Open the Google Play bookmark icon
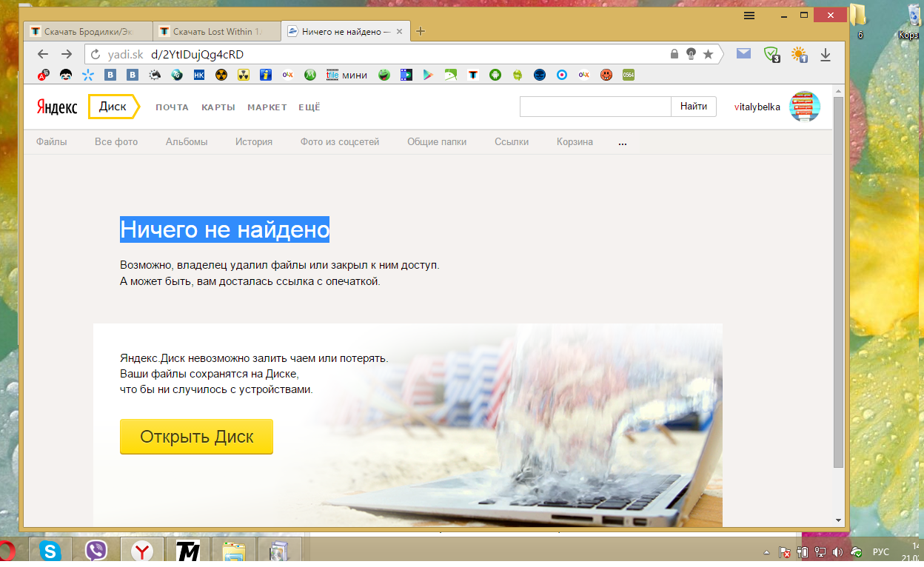 [x=428, y=75]
